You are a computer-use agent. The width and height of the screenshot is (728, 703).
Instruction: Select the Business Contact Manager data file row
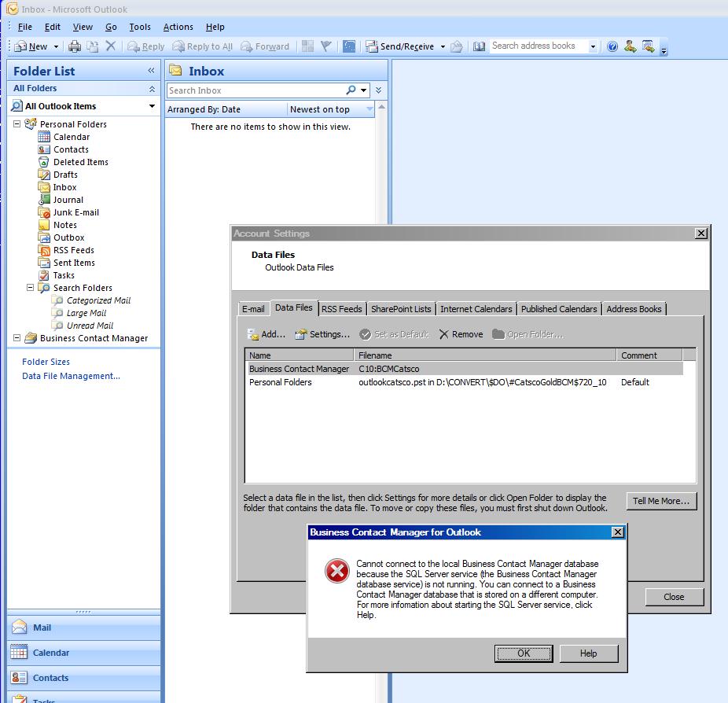pos(299,369)
